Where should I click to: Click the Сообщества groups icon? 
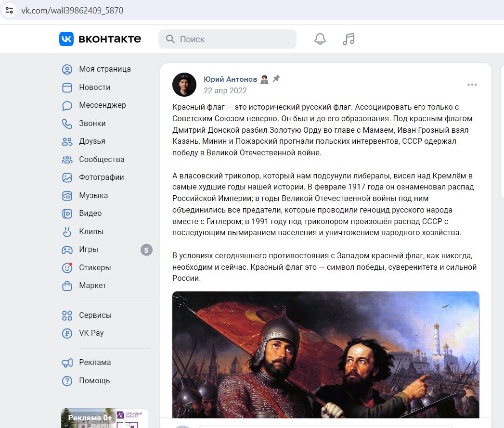(x=67, y=160)
